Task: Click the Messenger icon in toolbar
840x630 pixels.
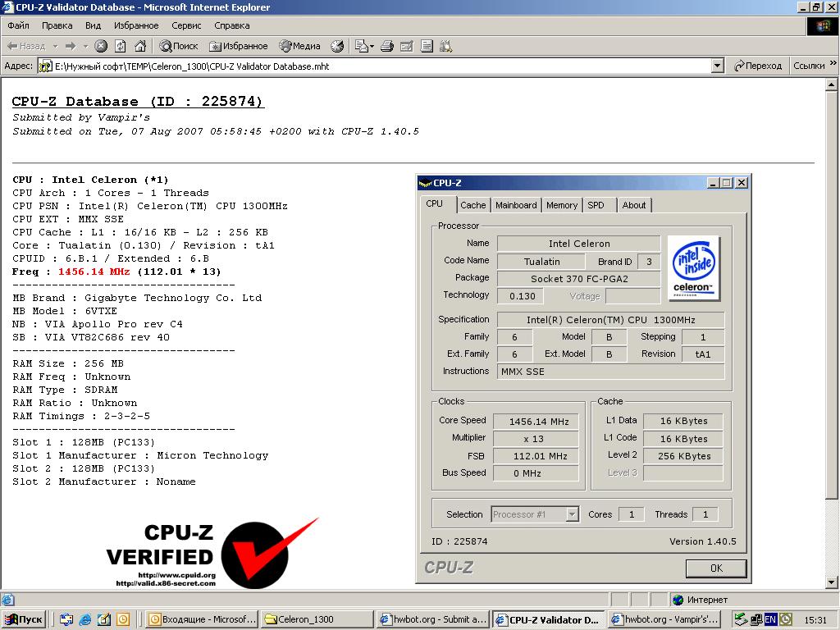Action: click(445, 46)
